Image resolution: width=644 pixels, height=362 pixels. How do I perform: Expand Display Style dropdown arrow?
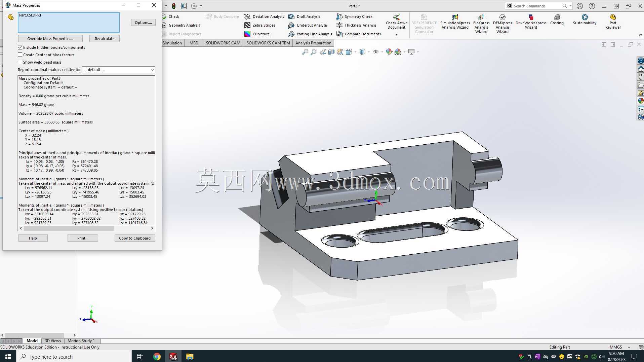pos(369,52)
